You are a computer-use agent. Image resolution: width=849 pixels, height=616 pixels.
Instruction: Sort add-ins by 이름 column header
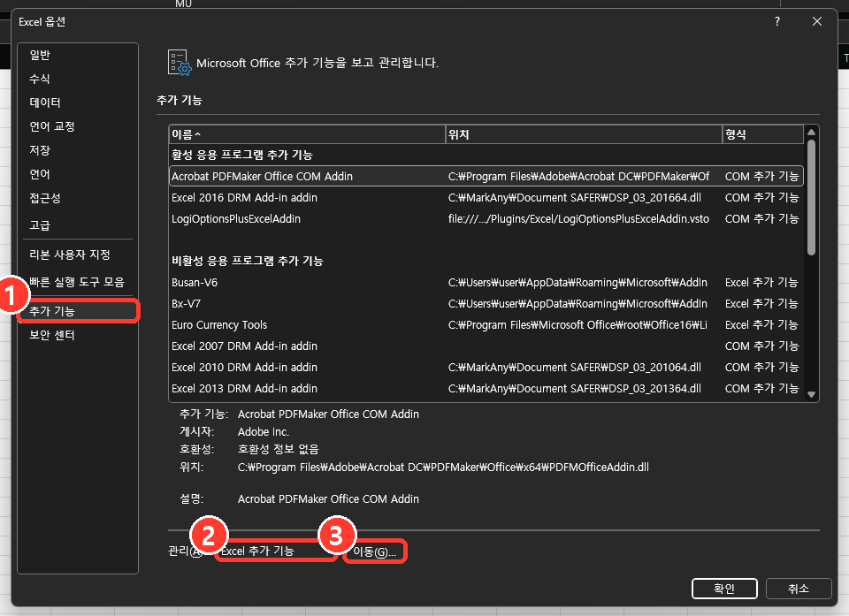(x=307, y=134)
